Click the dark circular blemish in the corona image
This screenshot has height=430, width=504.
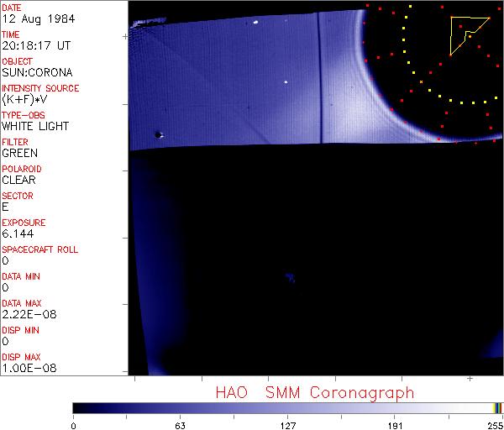(158, 134)
